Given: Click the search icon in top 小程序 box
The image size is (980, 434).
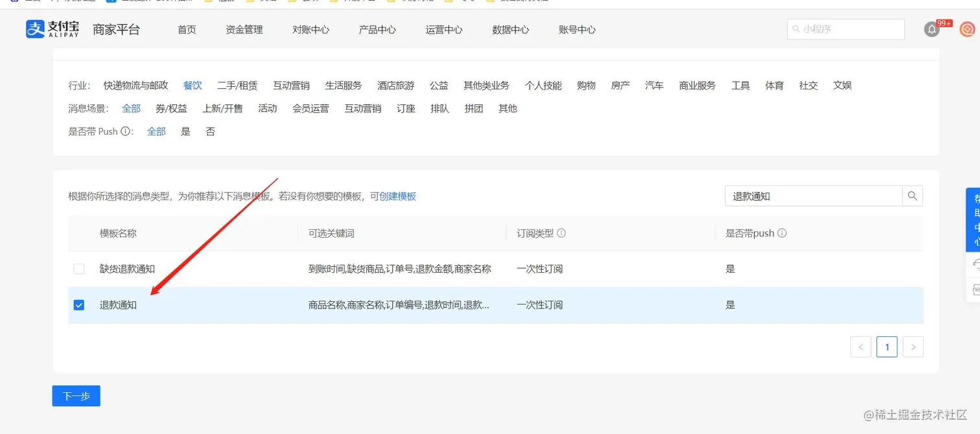Looking at the screenshot, I should [x=795, y=29].
